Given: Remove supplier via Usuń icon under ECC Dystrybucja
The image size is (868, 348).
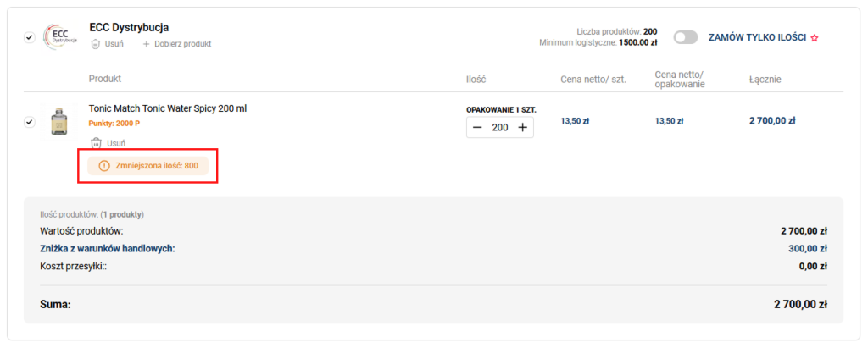Looking at the screenshot, I should tap(96, 44).
